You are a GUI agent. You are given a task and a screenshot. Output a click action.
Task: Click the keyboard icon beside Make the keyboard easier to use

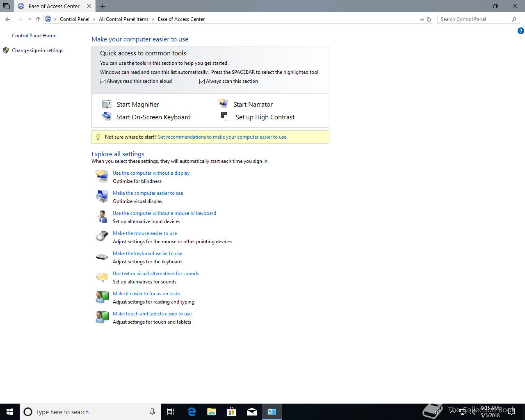(x=102, y=257)
